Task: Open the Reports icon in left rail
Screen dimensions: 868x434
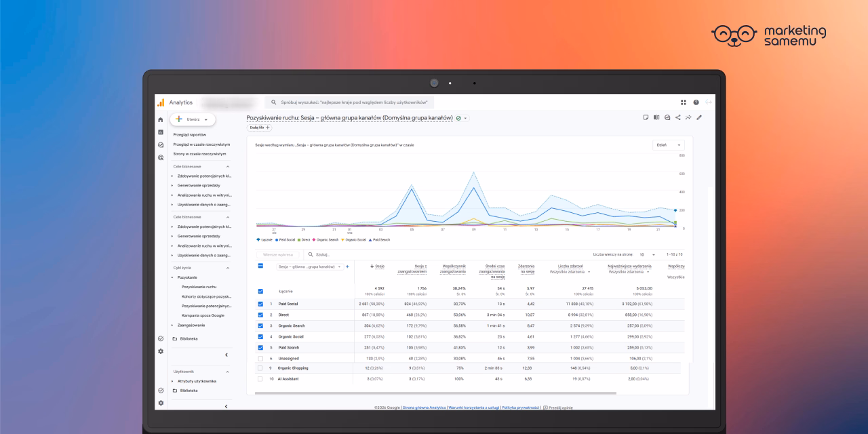Action: click(x=161, y=132)
